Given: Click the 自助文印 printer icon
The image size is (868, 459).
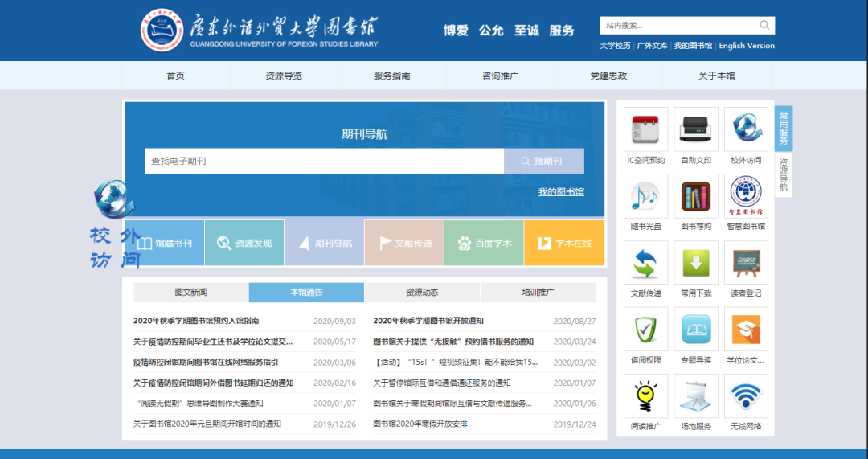Looking at the screenshot, I should coord(696,129).
